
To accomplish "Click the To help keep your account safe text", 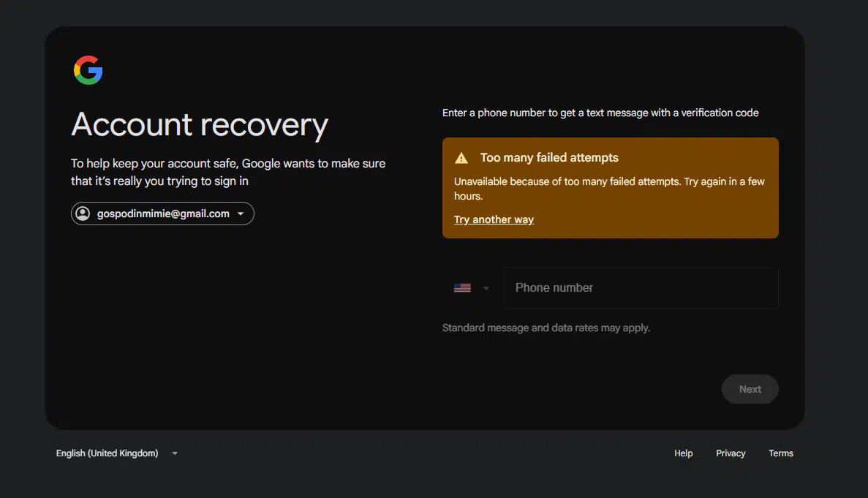I will (228, 172).
